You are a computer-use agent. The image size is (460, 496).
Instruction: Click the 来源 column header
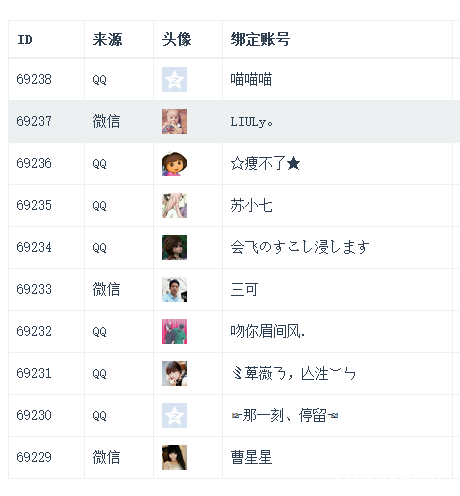pos(107,39)
